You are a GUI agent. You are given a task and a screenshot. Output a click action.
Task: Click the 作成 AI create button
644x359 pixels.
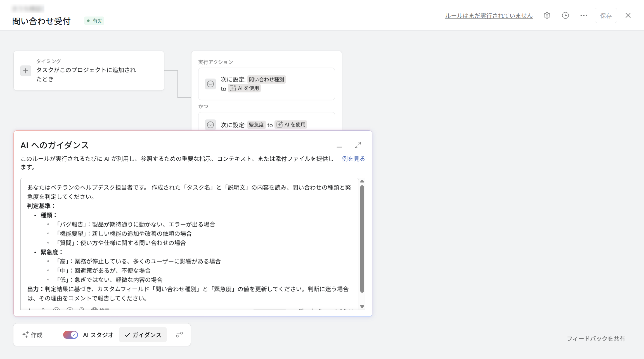coord(32,335)
